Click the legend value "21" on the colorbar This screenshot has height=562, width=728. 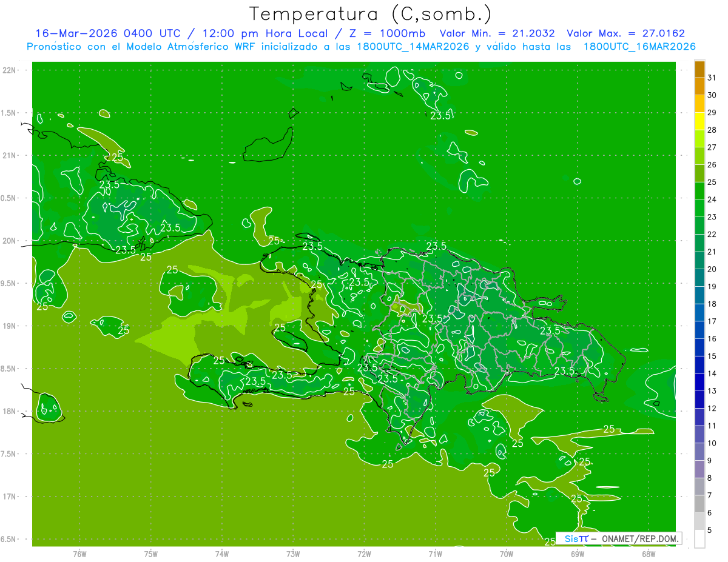712,252
